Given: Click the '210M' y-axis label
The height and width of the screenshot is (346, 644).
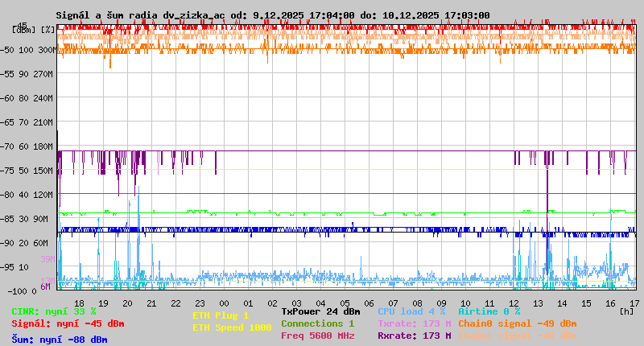Looking at the screenshot, I should [44, 122].
